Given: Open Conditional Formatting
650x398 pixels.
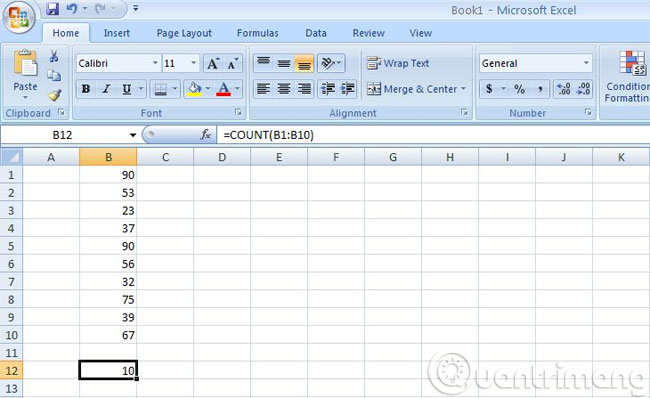Looking at the screenshot, I should pyautogui.click(x=627, y=76).
